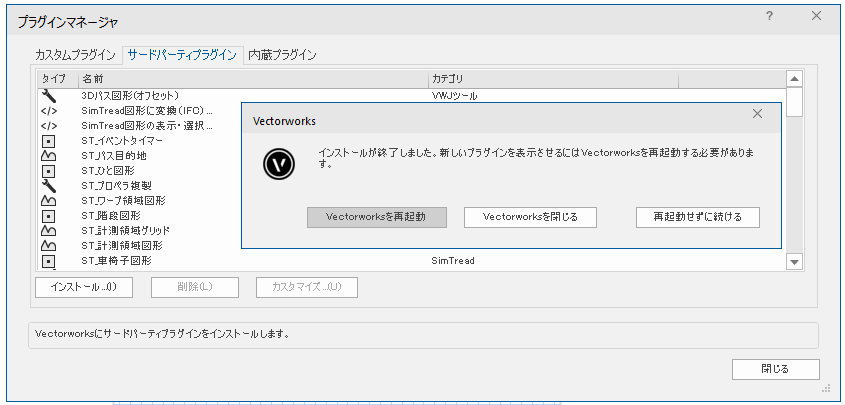The height and width of the screenshot is (405, 845).
Task: Click the カスタマイズ button
Action: point(307,287)
